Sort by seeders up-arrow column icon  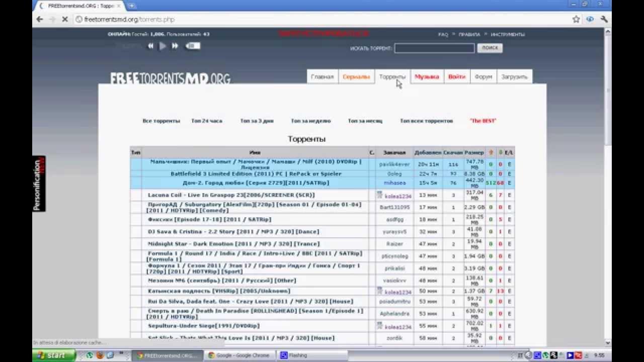coord(491,152)
